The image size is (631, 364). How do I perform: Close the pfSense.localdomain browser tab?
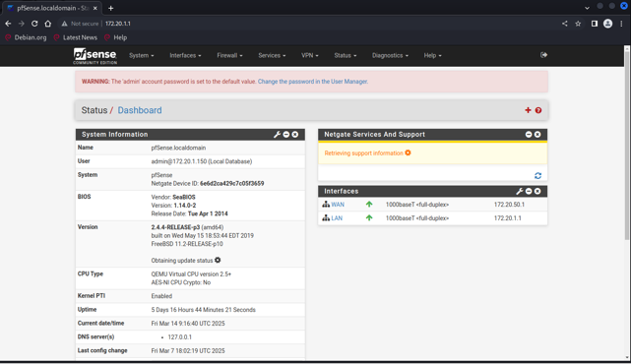click(x=95, y=8)
